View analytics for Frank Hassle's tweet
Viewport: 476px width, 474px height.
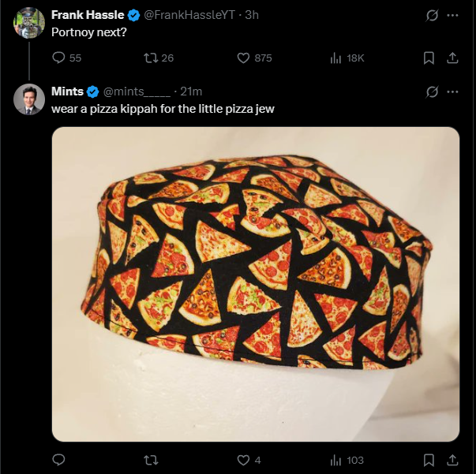point(335,58)
